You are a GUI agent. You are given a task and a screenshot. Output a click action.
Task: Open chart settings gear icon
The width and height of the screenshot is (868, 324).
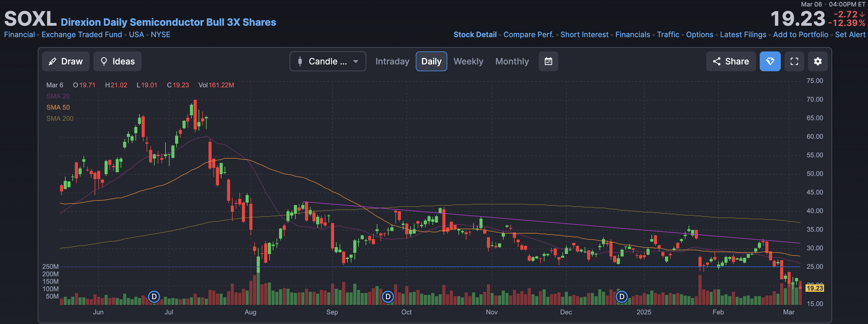818,61
